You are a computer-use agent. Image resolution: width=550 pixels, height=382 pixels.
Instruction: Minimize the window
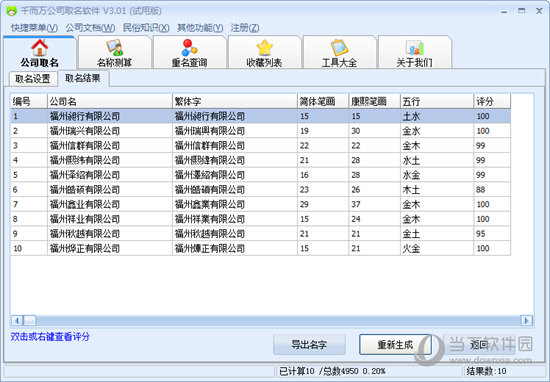click(x=504, y=12)
